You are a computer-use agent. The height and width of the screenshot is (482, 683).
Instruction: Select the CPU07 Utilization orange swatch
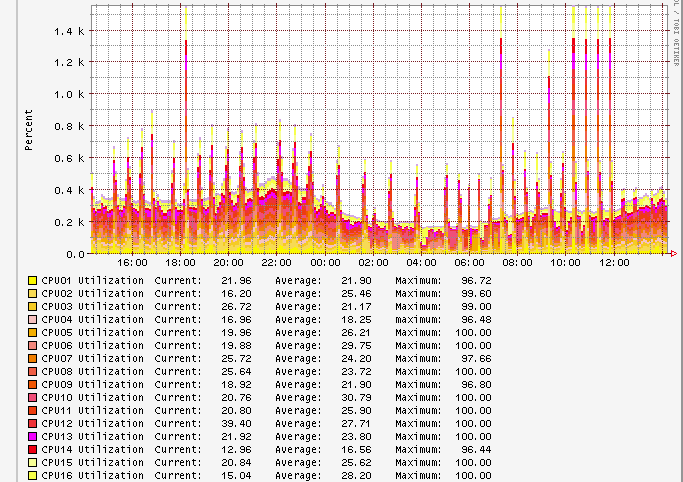[x=32, y=359]
